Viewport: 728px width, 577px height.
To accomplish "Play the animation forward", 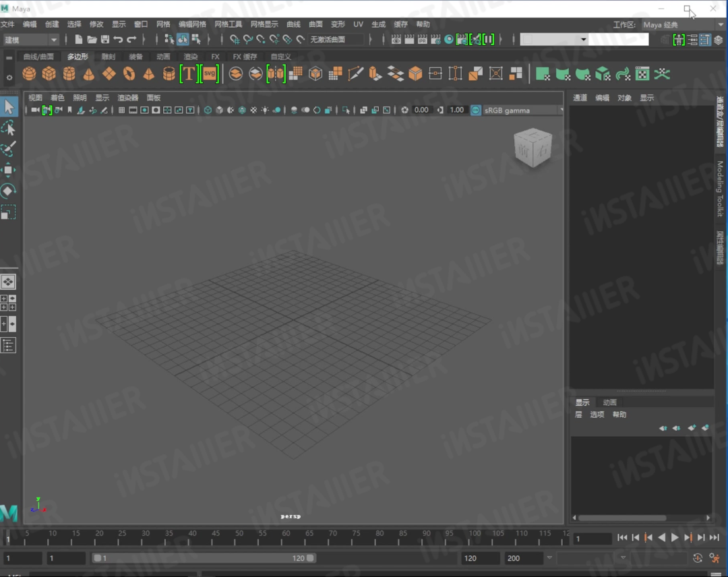I will (x=675, y=537).
